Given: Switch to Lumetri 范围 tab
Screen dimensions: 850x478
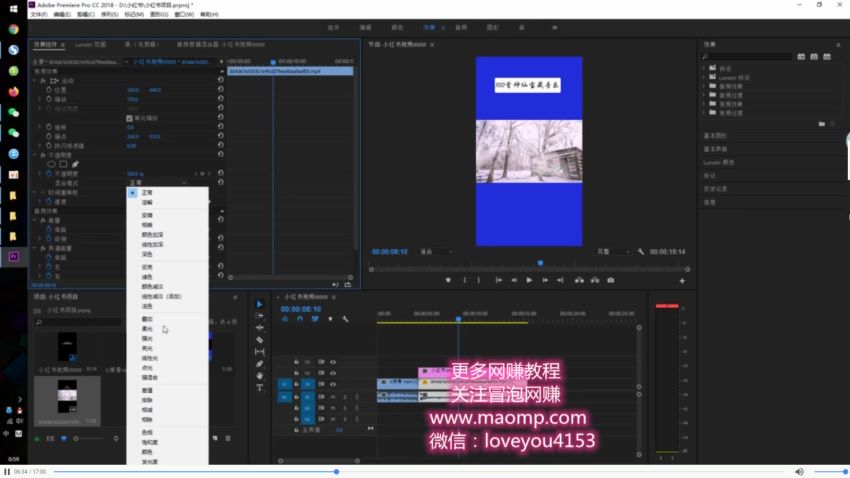Looking at the screenshot, I should (91, 44).
